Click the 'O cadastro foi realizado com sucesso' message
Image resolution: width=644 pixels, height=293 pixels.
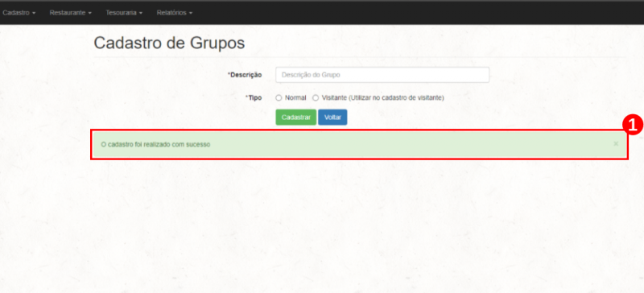[x=155, y=145]
